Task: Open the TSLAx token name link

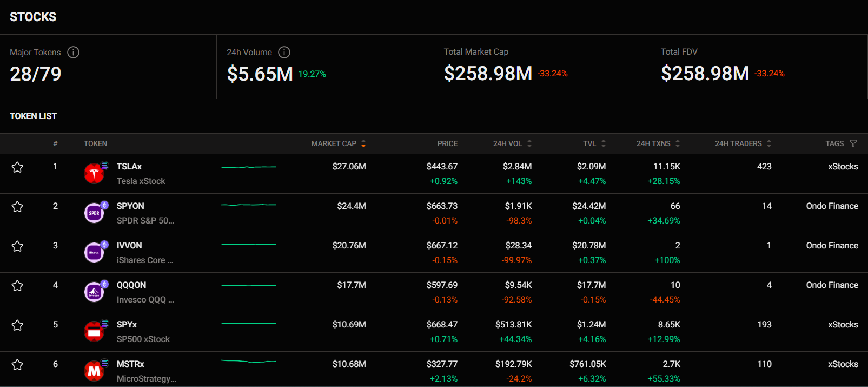Action: 129,167
